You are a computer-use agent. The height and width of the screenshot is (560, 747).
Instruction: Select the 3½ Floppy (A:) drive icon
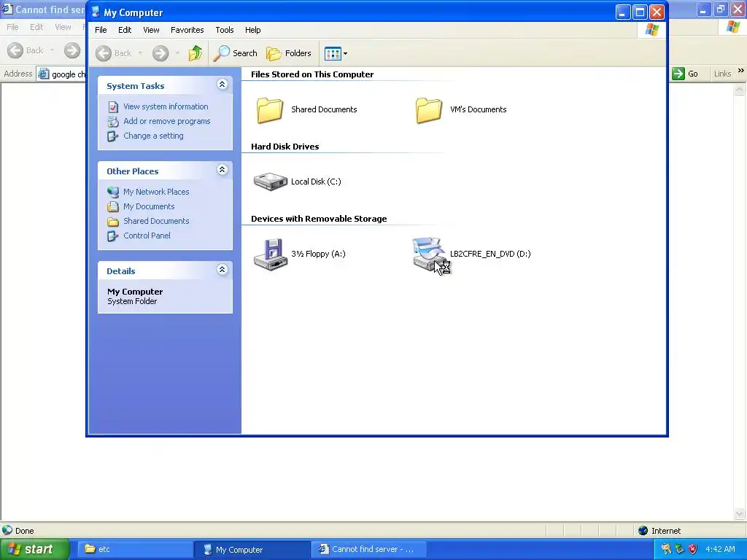pos(270,254)
